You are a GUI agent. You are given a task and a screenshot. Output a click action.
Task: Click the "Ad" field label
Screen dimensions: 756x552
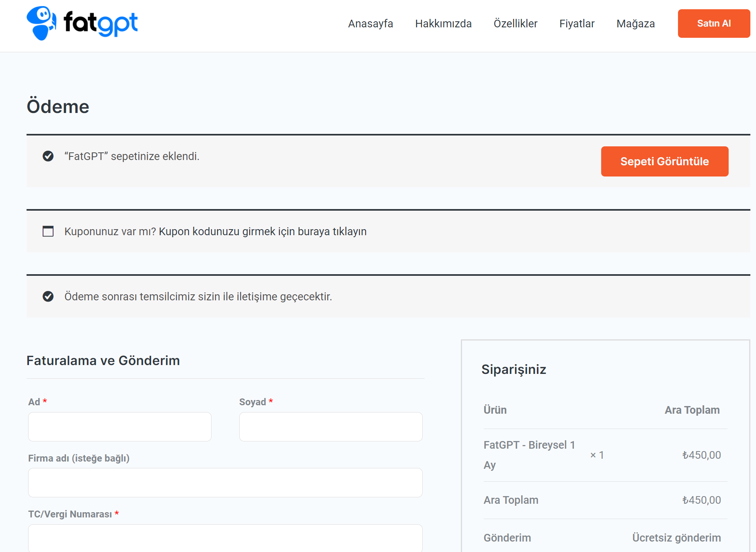coord(34,402)
